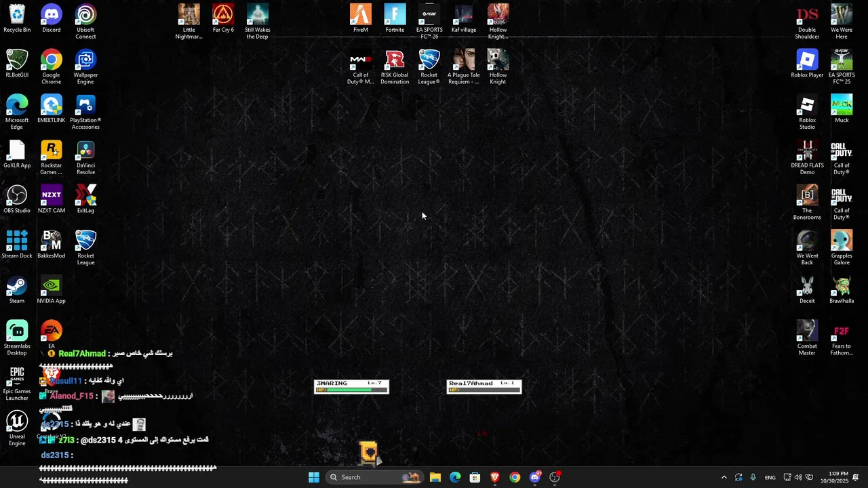Click the Fears to Fathom icon
This screenshot has width=868, height=488.
pos(842,338)
